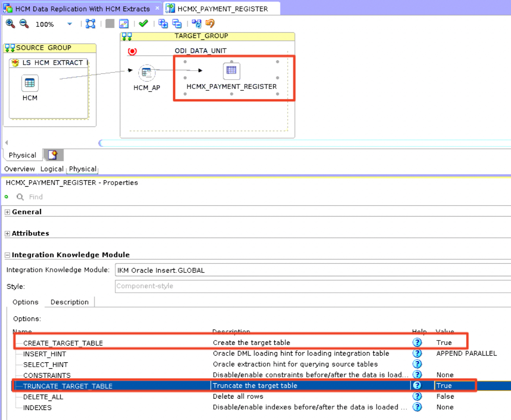Switch to the Logical tab
Viewport: 511px width, 420px height.
pos(51,169)
